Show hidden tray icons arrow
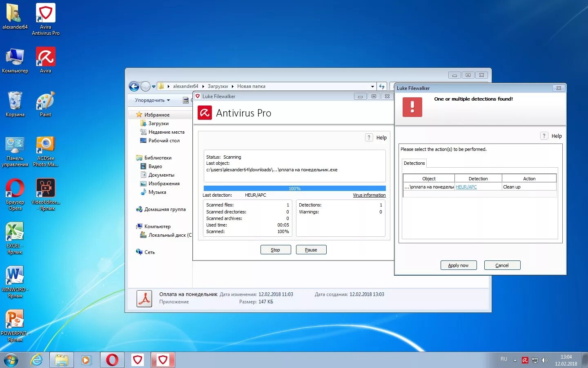Screen dimensions: 588x368 click(x=515, y=360)
